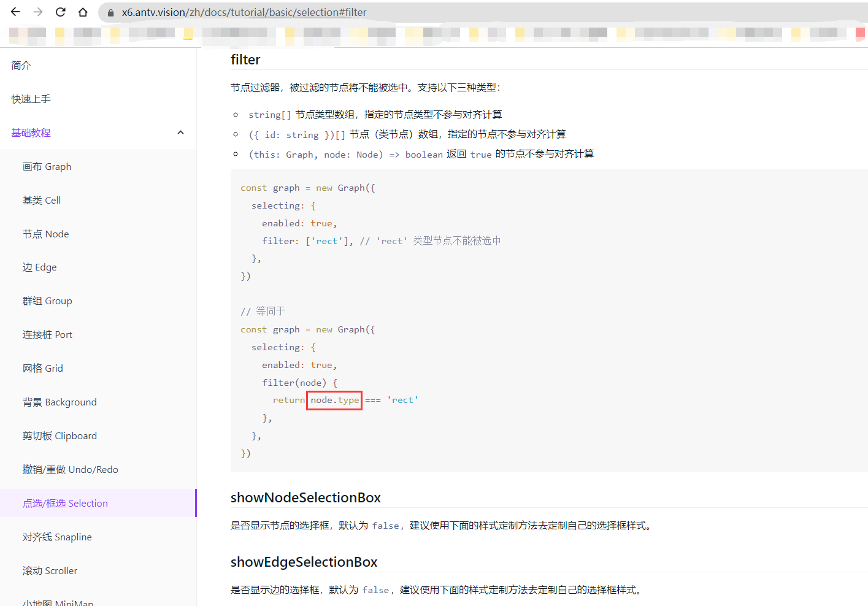Select 群组 Group from the sidebar

tap(47, 301)
